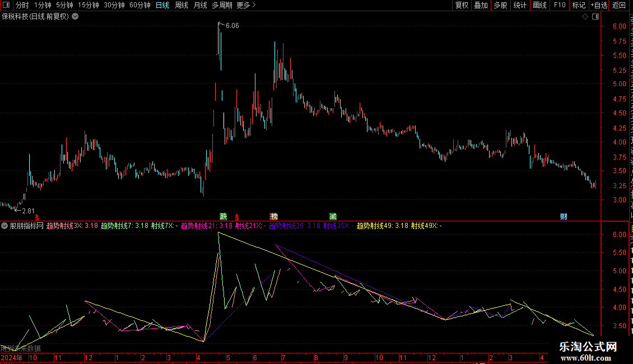
Task: Click the 股朋指标网 indicator name
Action: (x=27, y=226)
